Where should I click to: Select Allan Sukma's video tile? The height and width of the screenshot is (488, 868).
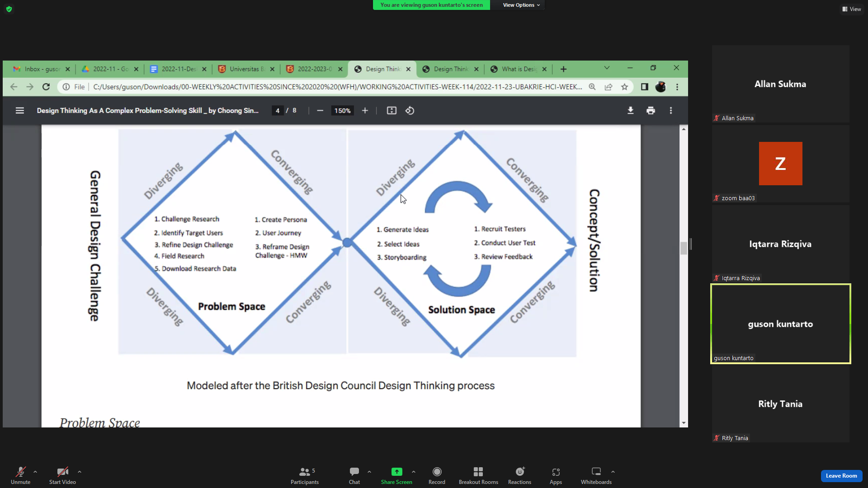pos(780,84)
